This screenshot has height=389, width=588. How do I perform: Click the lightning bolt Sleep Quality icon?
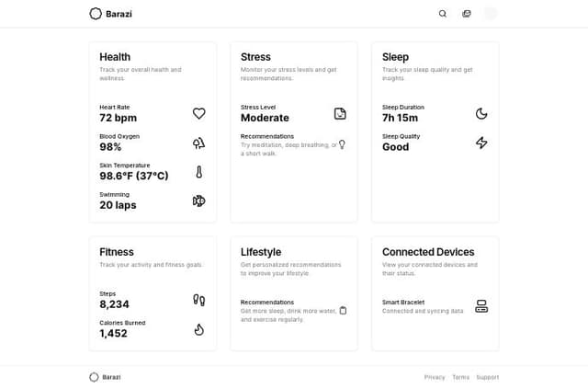click(481, 143)
